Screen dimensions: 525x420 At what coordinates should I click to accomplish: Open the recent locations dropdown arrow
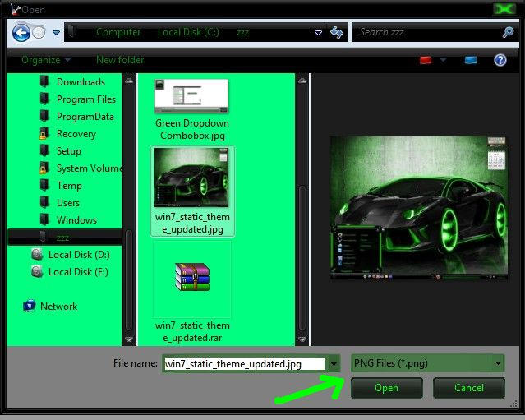pos(56,33)
